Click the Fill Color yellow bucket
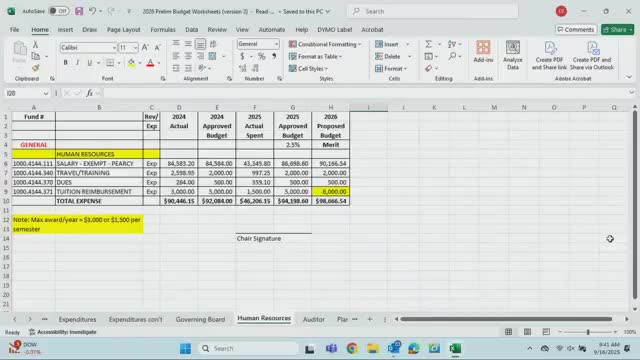 (x=131, y=62)
